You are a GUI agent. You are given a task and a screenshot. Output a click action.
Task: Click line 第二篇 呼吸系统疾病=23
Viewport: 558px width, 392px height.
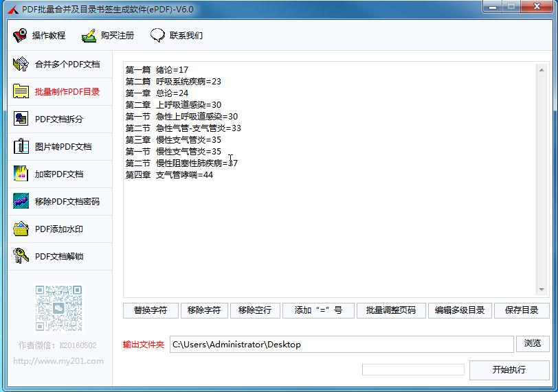[173, 82]
